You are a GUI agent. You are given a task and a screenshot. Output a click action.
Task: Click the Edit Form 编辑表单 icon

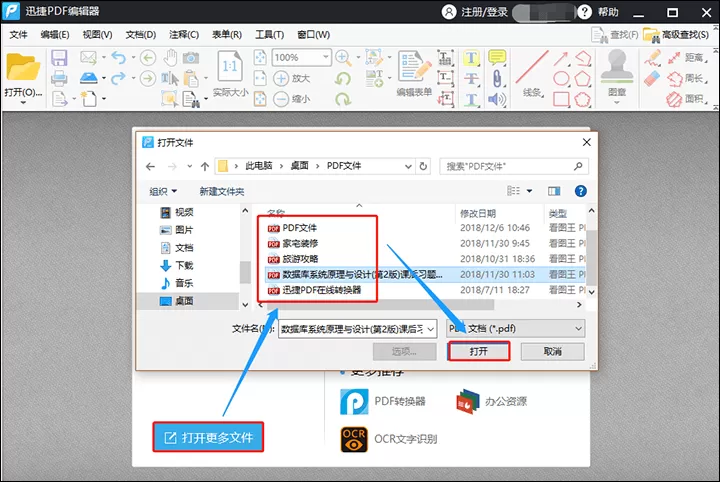(x=414, y=67)
